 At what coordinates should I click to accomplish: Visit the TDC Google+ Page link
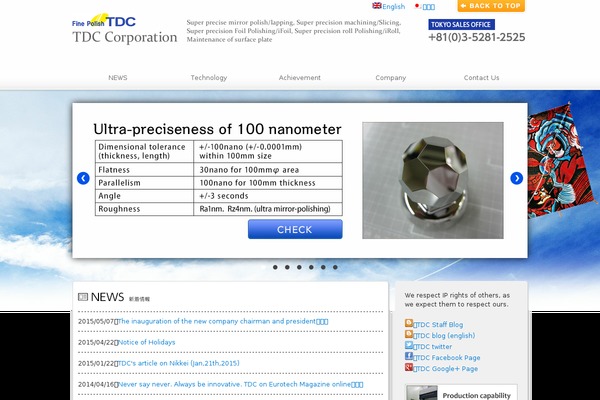[x=446, y=369]
